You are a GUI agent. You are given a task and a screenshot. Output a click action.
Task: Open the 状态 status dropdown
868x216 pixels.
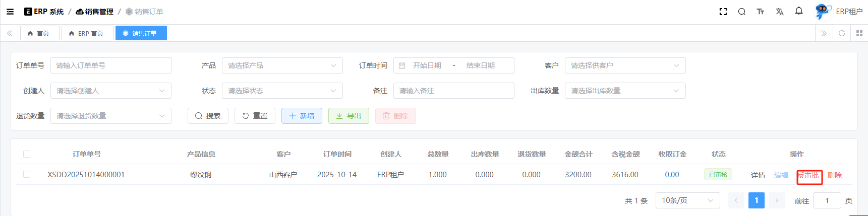tap(282, 91)
